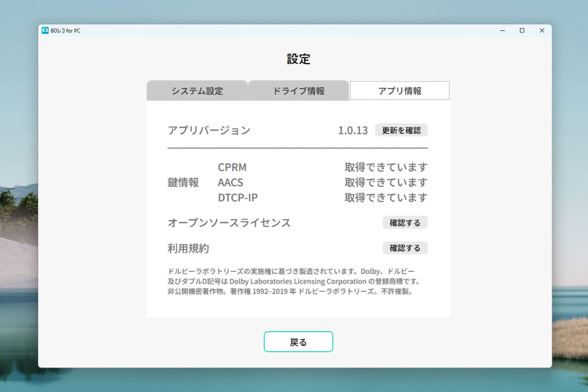This screenshot has height=392, width=588.
Task: View terms of use with 確認する
Action: 405,248
